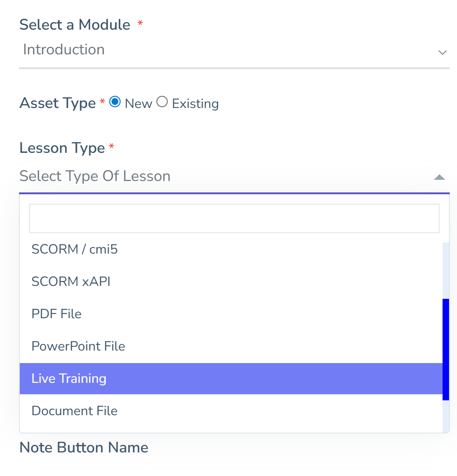The height and width of the screenshot is (476, 457).
Task: Click the blue scrollbar thumb in the list
Action: point(446,349)
